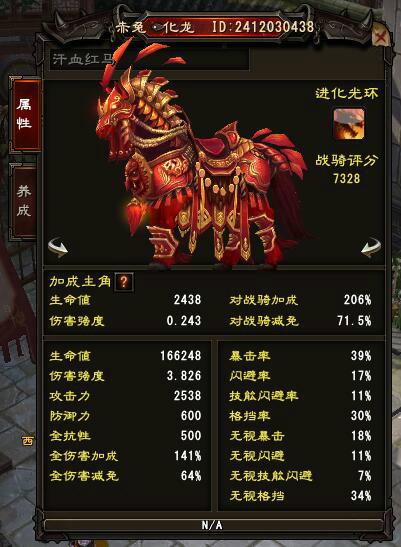Click the 进化光环 label text
The width and height of the screenshot is (401, 547).
click(x=347, y=93)
